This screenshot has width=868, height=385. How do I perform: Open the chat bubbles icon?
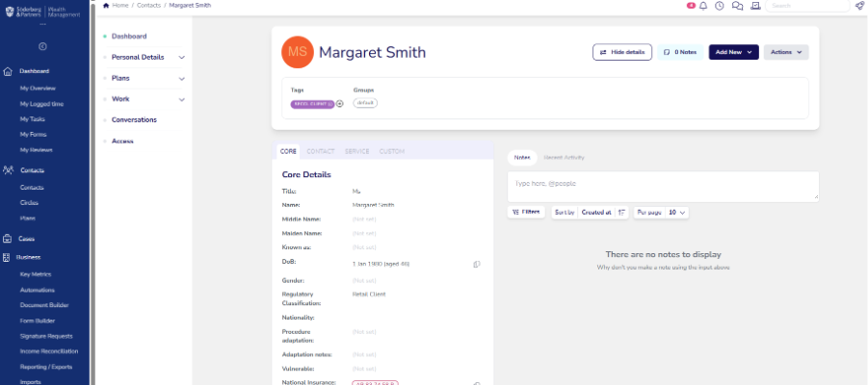pos(737,6)
